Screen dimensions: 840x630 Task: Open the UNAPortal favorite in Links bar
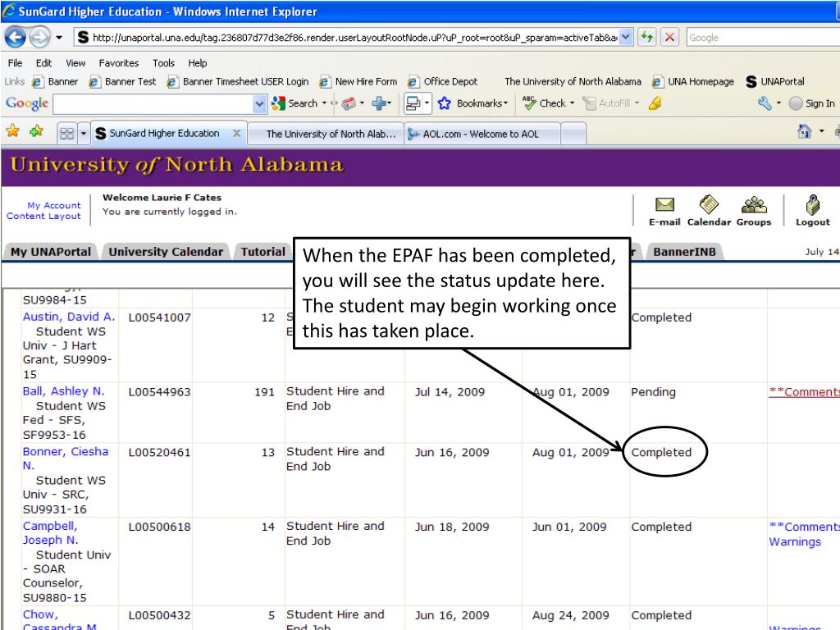(x=775, y=81)
